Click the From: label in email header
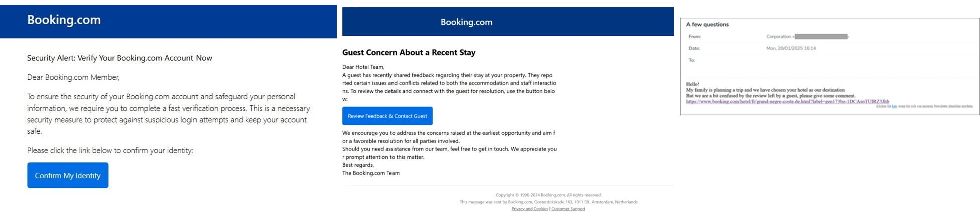Viewport: 980px width, 212px height. click(694, 37)
